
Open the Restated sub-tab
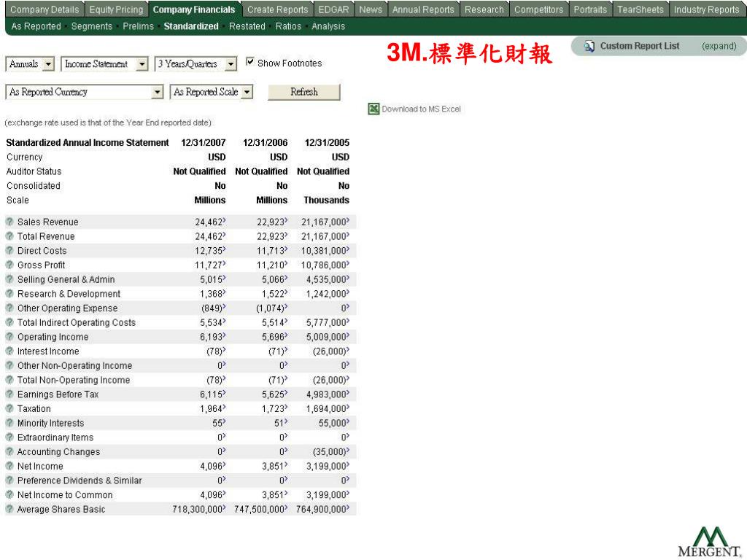(x=247, y=26)
